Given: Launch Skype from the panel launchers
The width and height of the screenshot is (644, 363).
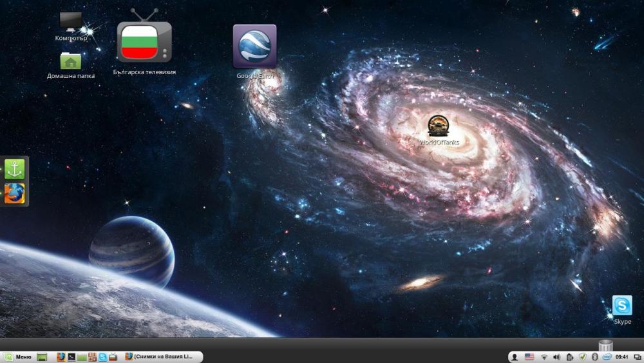Looking at the screenshot, I should [102, 357].
